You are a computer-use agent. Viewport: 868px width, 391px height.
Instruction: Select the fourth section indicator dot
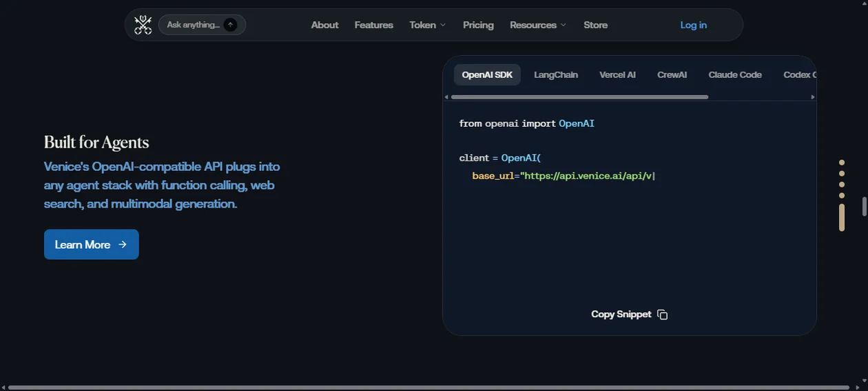point(842,196)
